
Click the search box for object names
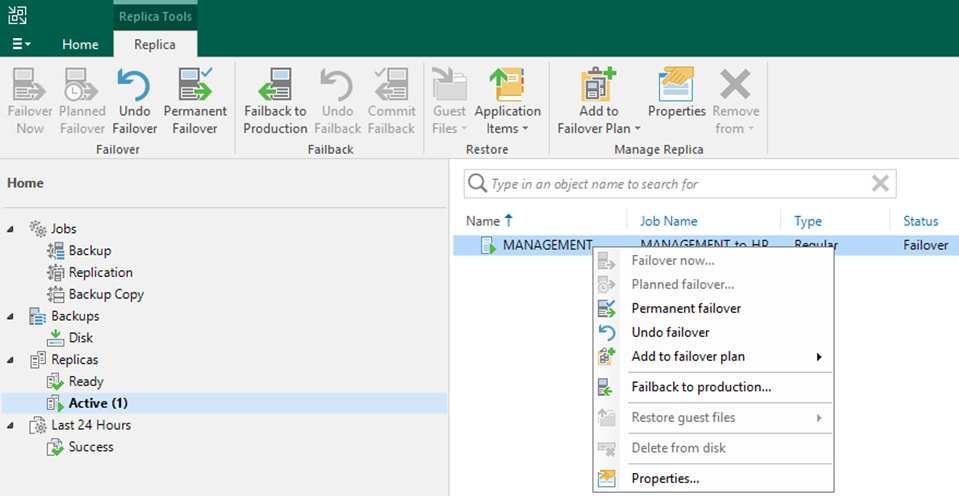(x=679, y=183)
